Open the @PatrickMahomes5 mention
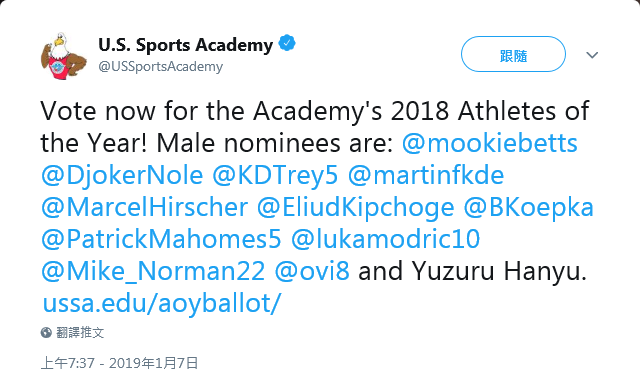Screen dimensions: 640x379 [x=161, y=239]
